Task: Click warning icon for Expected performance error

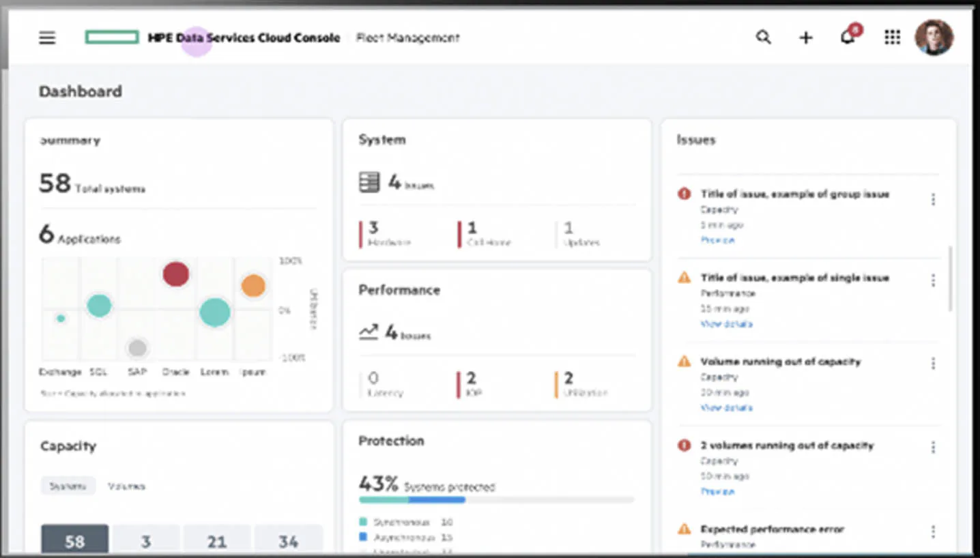Action: 684,529
